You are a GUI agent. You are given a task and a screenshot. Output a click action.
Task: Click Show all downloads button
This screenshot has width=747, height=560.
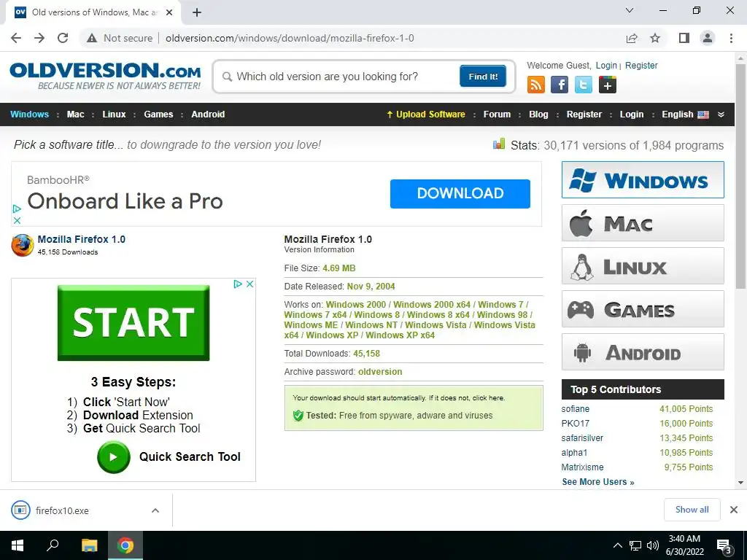[692, 510]
